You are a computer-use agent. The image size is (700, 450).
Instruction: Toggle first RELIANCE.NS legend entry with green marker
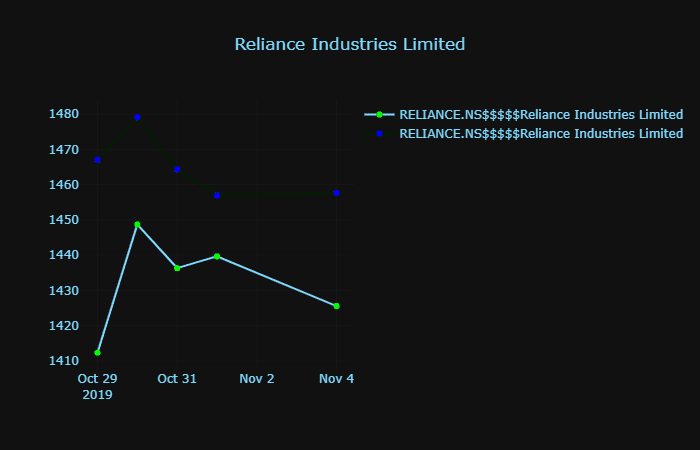pos(523,115)
